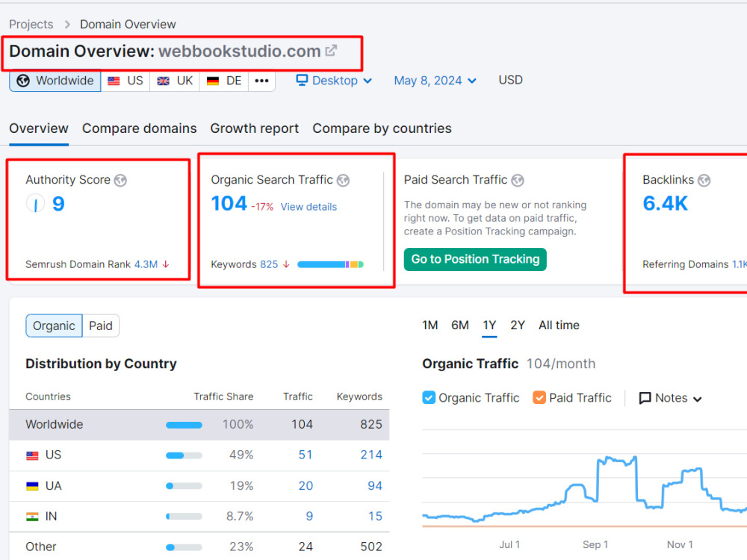Click organic traffic value 104
747x560 pixels.
(229, 203)
